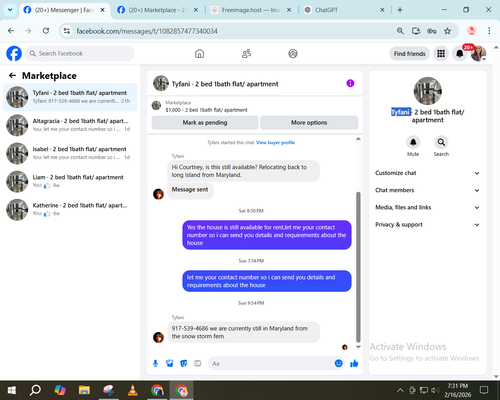Send a thumbs-up like

click(x=354, y=363)
